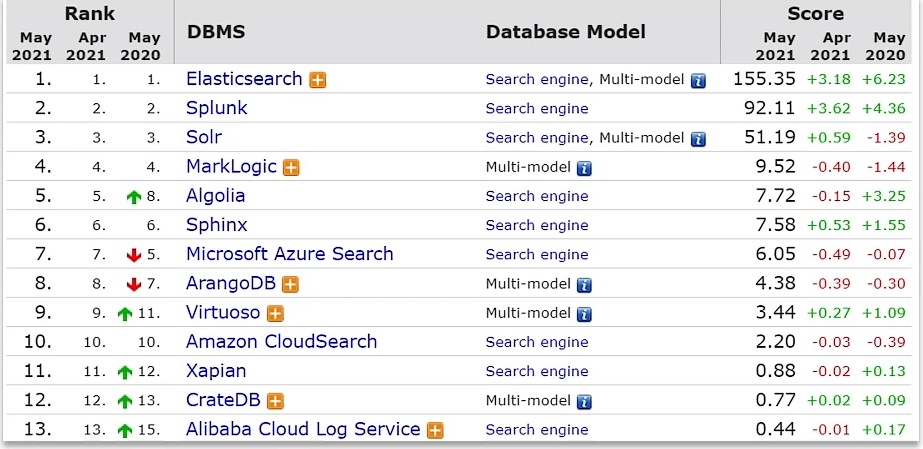Click the info icon beside MarkLogic's Multi-model
Screen dimensions: 923x449
click(x=583, y=168)
